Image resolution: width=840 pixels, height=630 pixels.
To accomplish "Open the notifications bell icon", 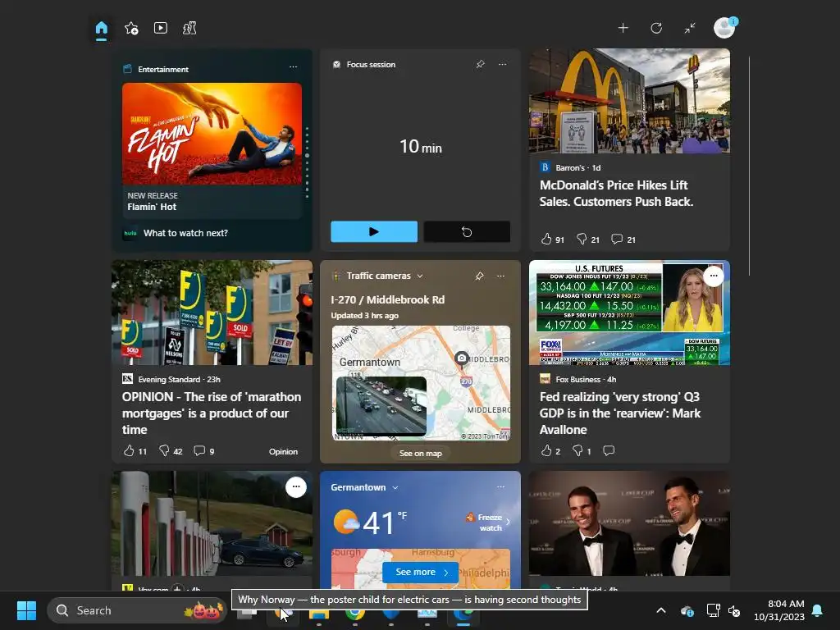I will [x=817, y=610].
